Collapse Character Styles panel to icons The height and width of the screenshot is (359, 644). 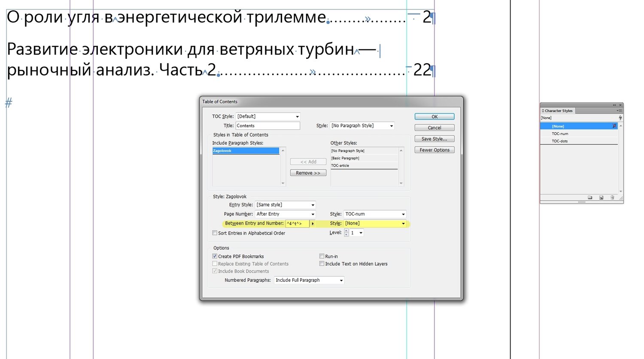[614, 105]
